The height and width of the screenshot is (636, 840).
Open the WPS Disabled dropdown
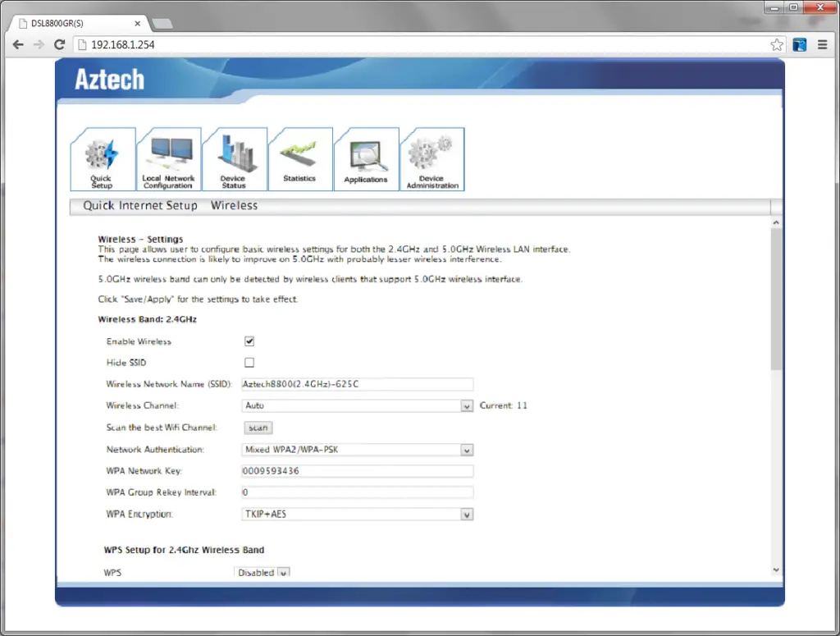tap(262, 573)
